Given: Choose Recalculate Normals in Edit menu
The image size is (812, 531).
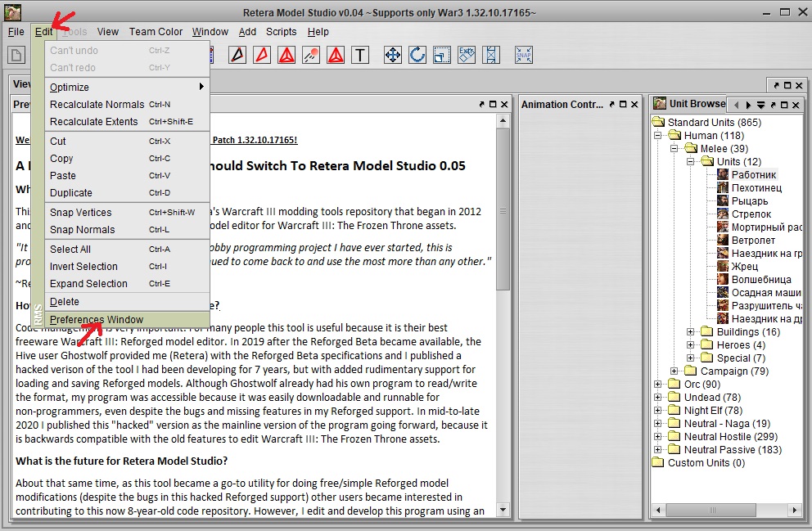Looking at the screenshot, I should coord(97,104).
